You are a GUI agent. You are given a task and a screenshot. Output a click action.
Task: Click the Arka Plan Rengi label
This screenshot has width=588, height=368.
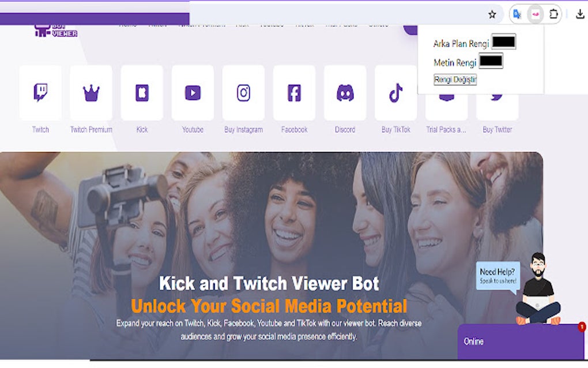coord(461,43)
